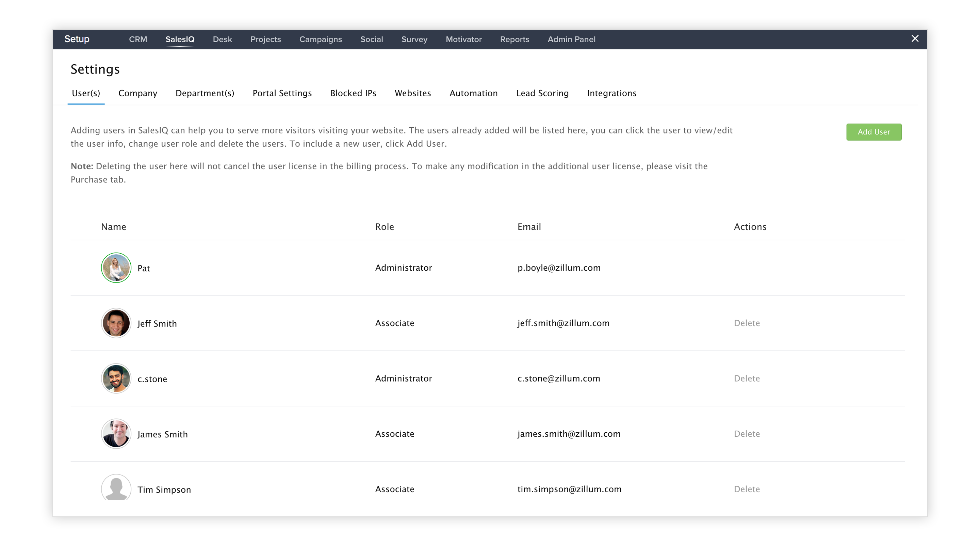
Task: Click James Smith's profile photo
Action: 116,434
